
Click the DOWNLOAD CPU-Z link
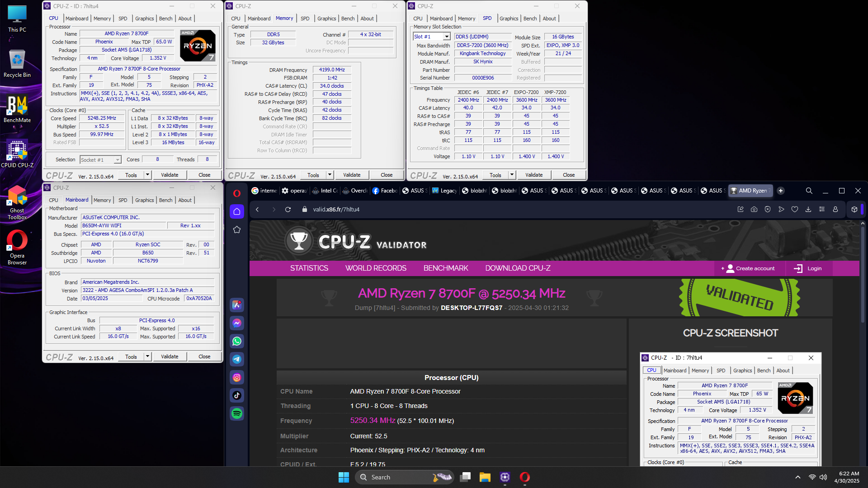(x=518, y=268)
